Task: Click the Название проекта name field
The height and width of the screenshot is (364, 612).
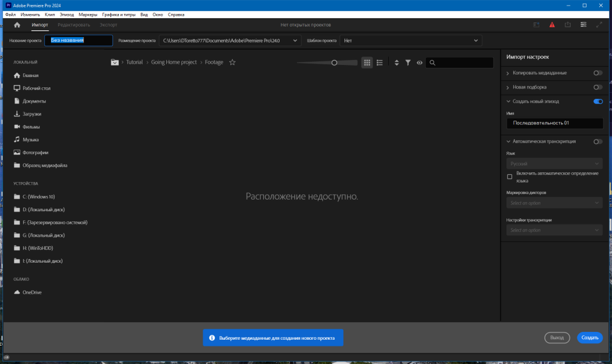Action: pyautogui.click(x=78, y=40)
